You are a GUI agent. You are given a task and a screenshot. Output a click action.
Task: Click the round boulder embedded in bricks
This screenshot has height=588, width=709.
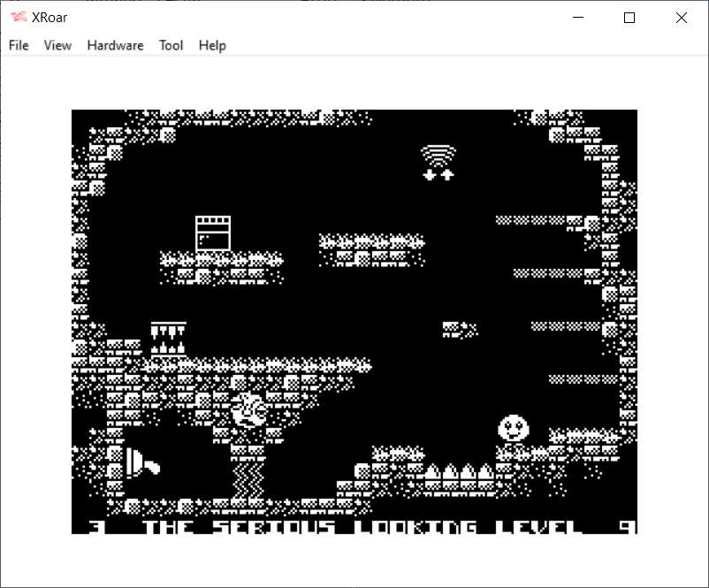248,410
